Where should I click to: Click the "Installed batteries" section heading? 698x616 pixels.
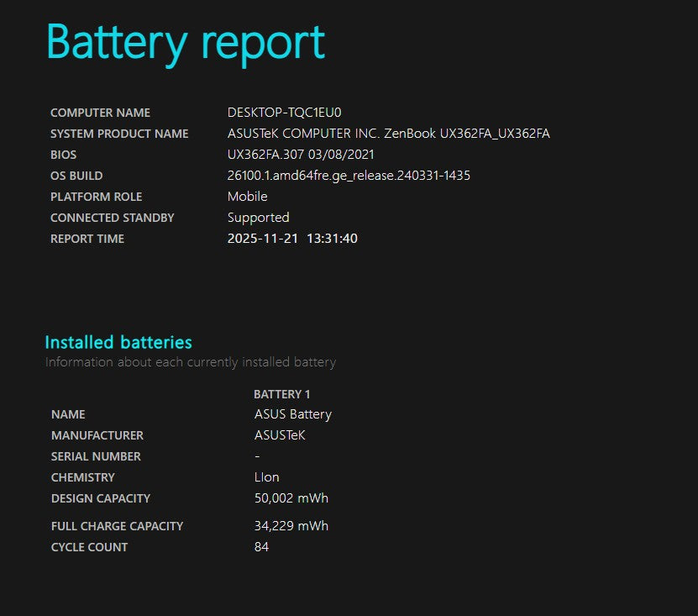[118, 342]
